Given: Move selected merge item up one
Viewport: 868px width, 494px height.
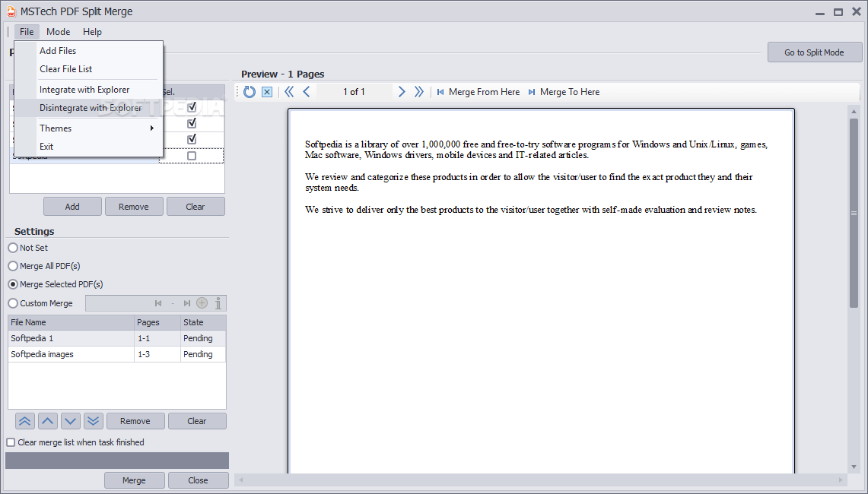Looking at the screenshot, I should 48,421.
